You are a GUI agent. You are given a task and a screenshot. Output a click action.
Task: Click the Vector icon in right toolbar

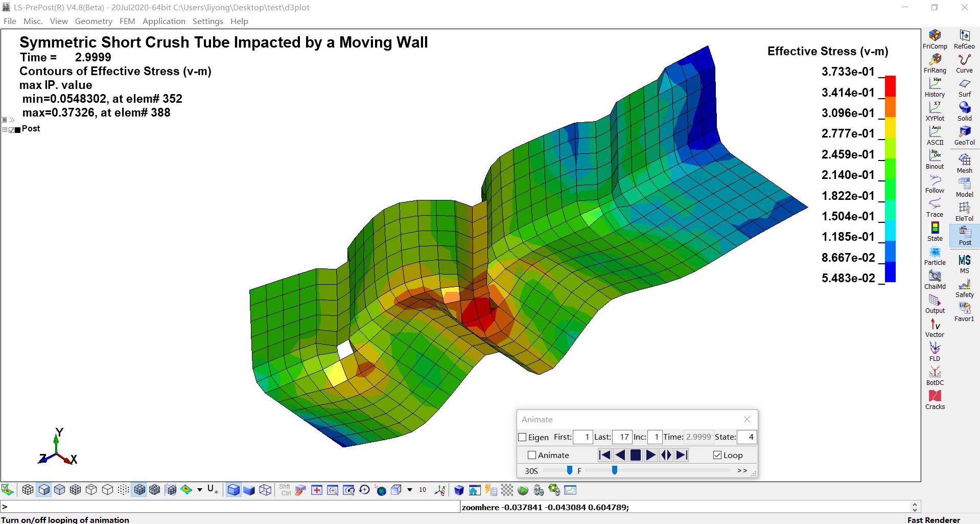[x=935, y=327]
